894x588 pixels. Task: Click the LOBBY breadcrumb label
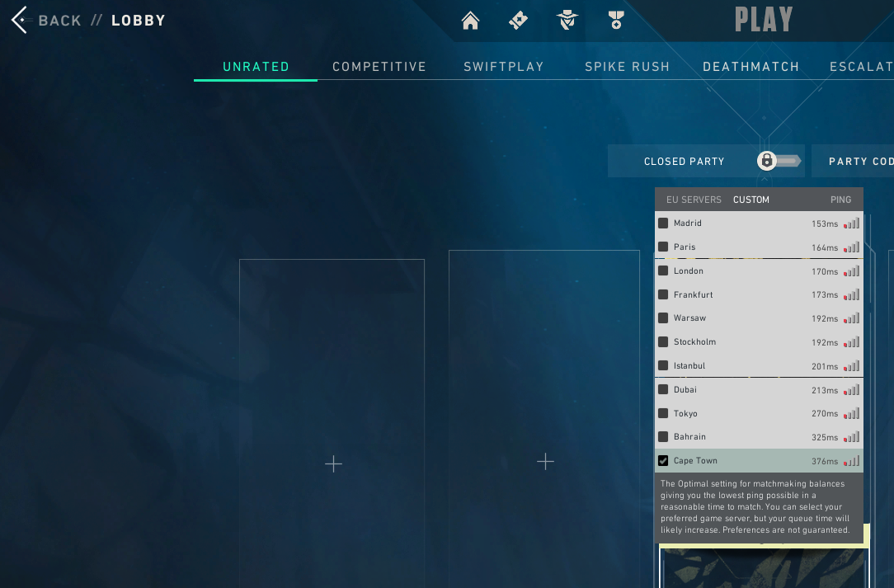[x=138, y=21]
